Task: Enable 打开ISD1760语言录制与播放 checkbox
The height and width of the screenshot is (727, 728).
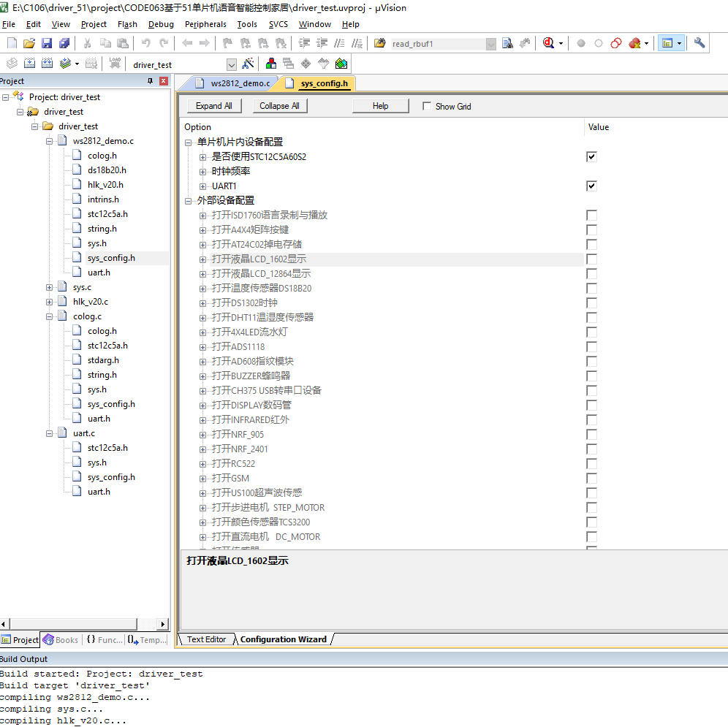Action: click(591, 215)
